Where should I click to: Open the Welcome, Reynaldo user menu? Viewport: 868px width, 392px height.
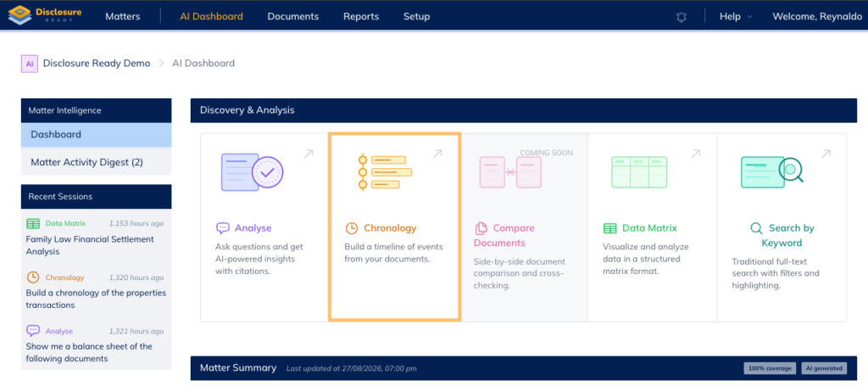coord(816,17)
